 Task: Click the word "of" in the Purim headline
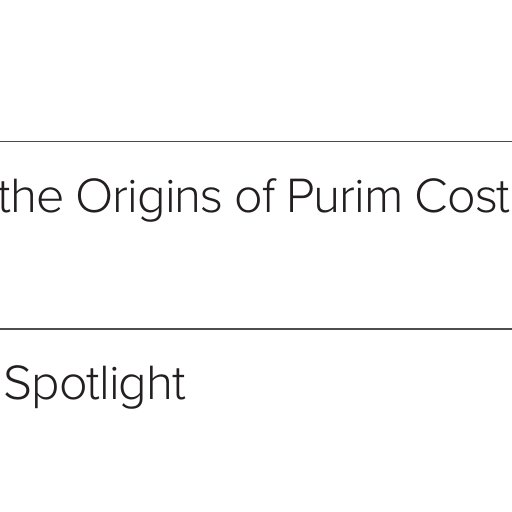pos(256,196)
